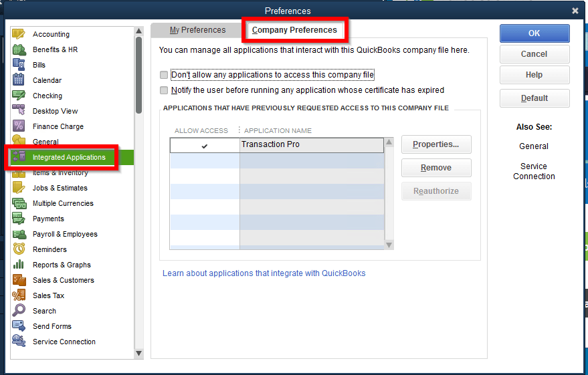Click the Reports & Graphs chart icon
This screenshot has height=375, width=588.
[18, 265]
